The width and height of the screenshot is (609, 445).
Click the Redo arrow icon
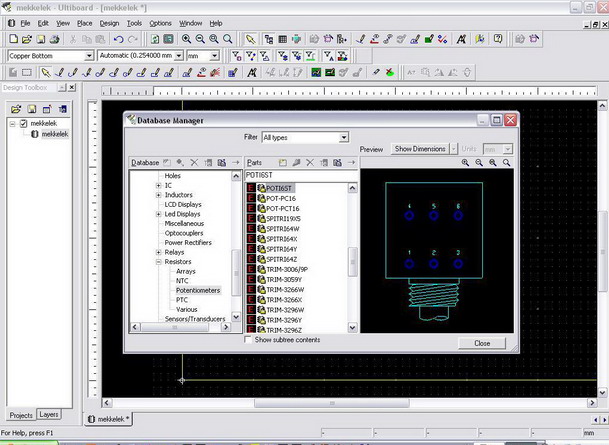pos(132,39)
